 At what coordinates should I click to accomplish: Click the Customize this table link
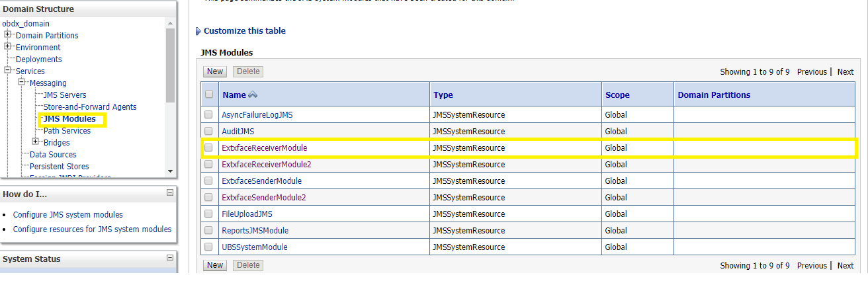click(x=245, y=31)
